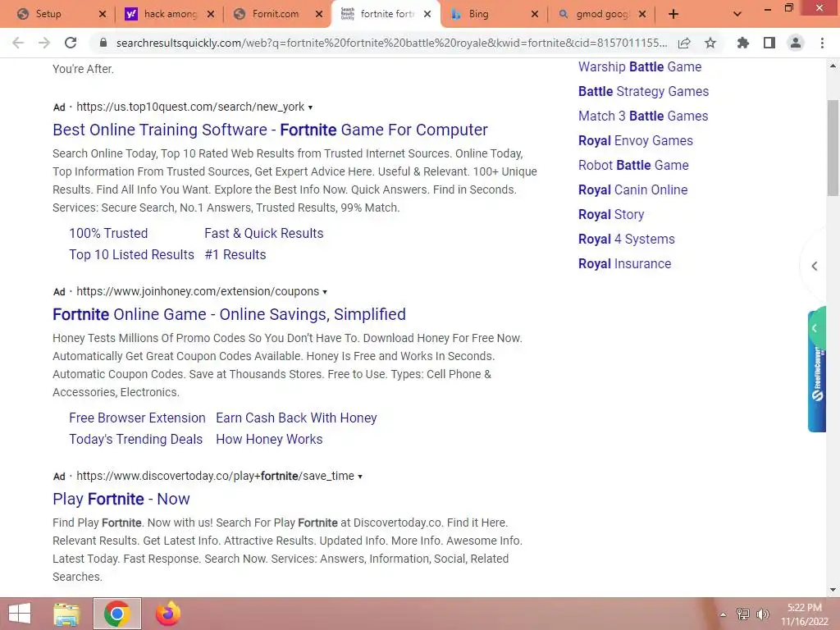Open Today's Trending Deals sitelink
Viewport: 840px width, 630px height.
coord(135,440)
